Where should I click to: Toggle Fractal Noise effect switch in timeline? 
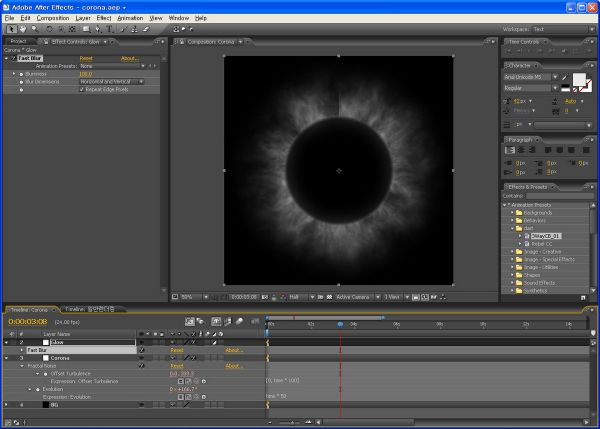142,365
